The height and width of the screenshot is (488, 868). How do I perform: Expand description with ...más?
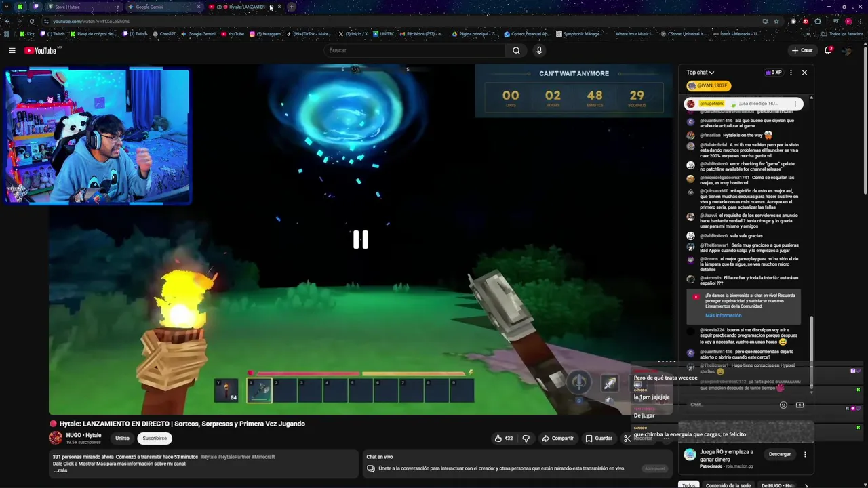tap(60, 470)
